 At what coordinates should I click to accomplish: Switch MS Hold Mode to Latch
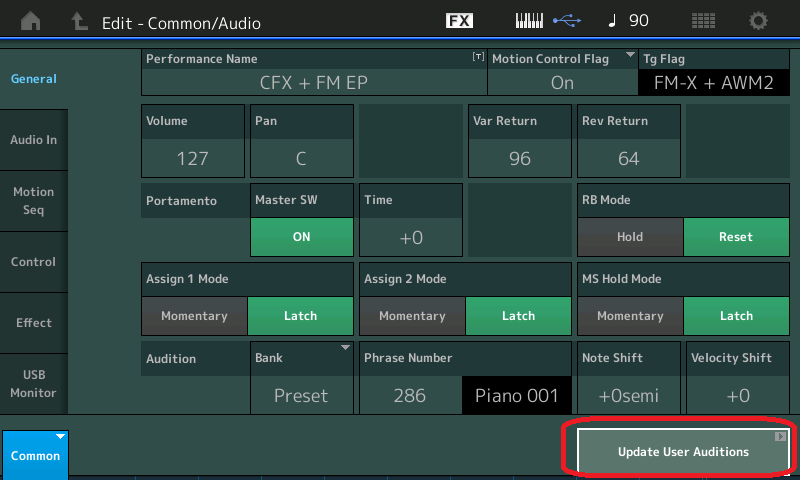(736, 316)
